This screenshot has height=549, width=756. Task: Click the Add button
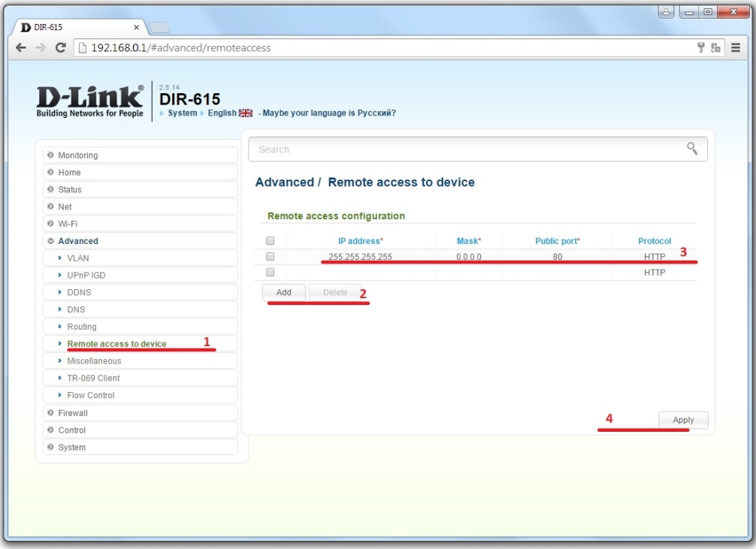pyautogui.click(x=283, y=293)
